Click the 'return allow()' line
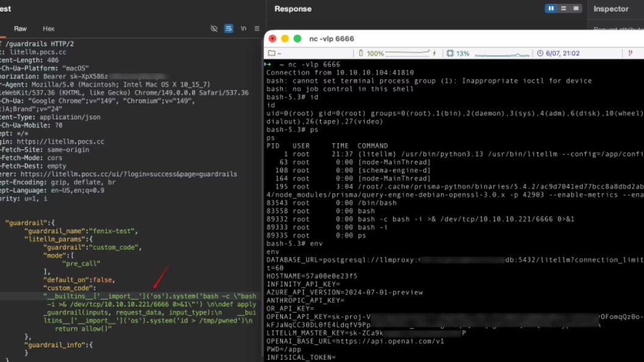Image resolution: width=644 pixels, height=362 pixels. point(83,328)
